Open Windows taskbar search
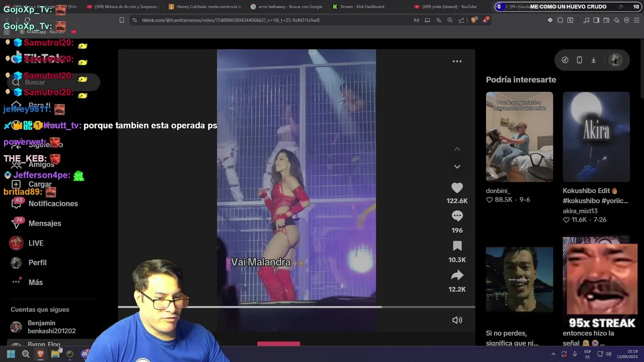The image size is (644, 362). (x=26, y=354)
